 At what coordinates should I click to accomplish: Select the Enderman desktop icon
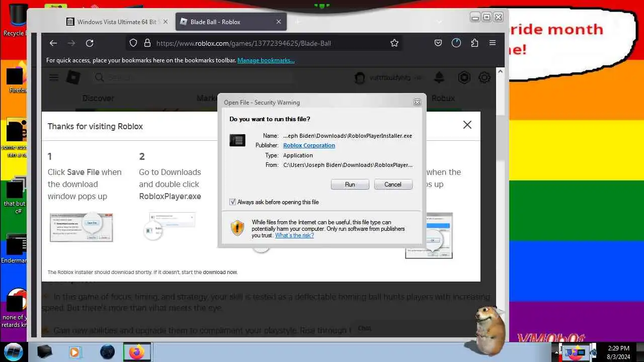(x=15, y=249)
